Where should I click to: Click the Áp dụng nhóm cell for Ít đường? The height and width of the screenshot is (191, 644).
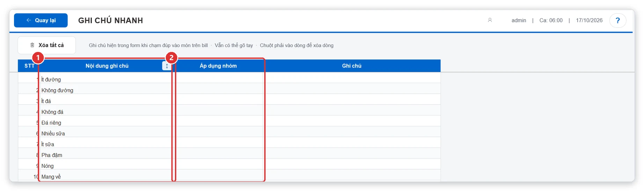coord(218,78)
